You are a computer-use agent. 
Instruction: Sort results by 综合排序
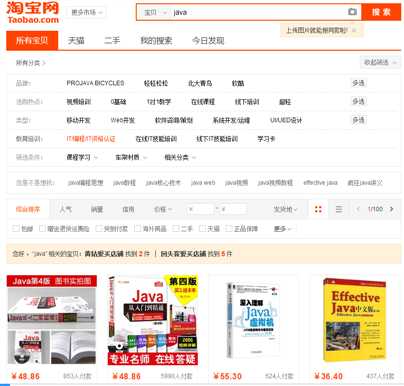click(x=28, y=209)
